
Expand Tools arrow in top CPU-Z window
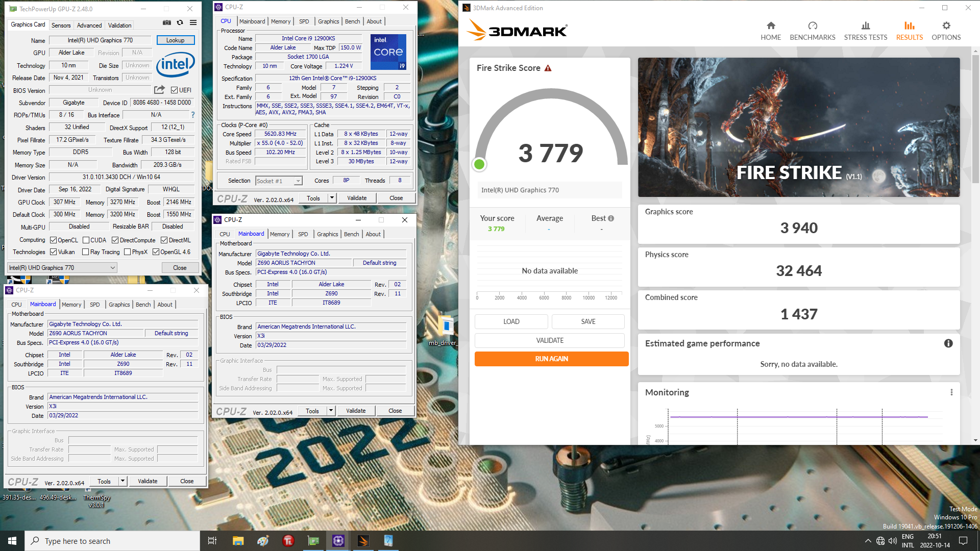pyautogui.click(x=332, y=198)
